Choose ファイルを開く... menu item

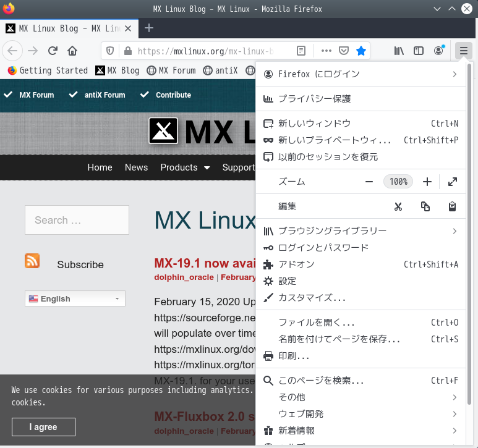tap(361, 323)
